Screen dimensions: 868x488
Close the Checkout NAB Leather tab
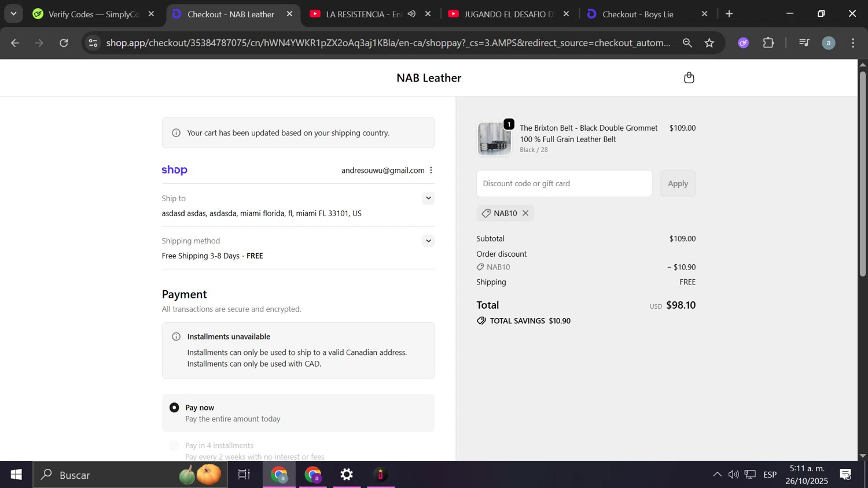point(290,14)
